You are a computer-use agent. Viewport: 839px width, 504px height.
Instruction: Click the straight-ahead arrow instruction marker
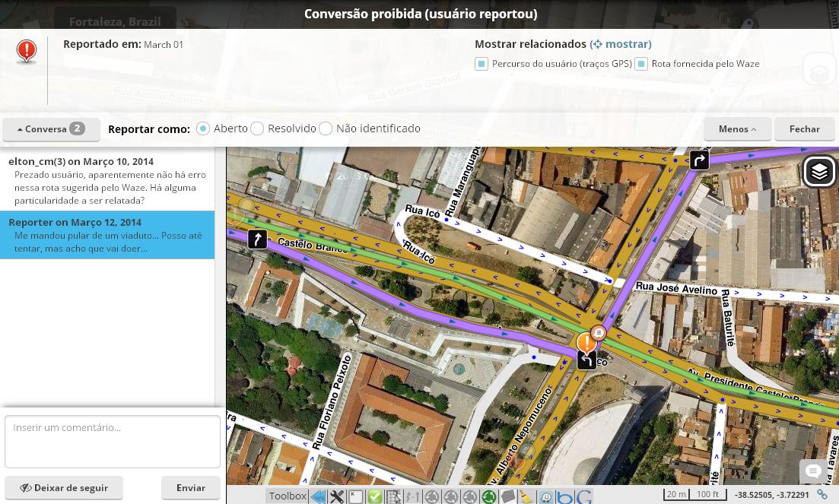tap(257, 239)
